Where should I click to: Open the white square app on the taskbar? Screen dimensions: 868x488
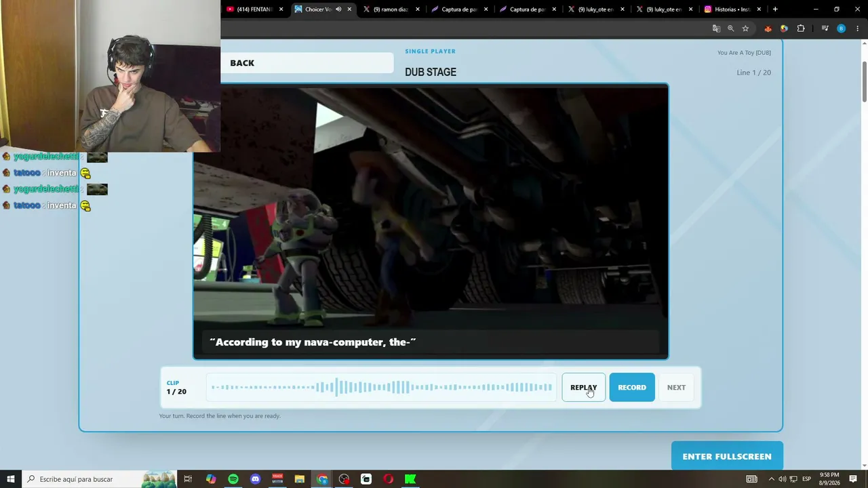(366, 479)
